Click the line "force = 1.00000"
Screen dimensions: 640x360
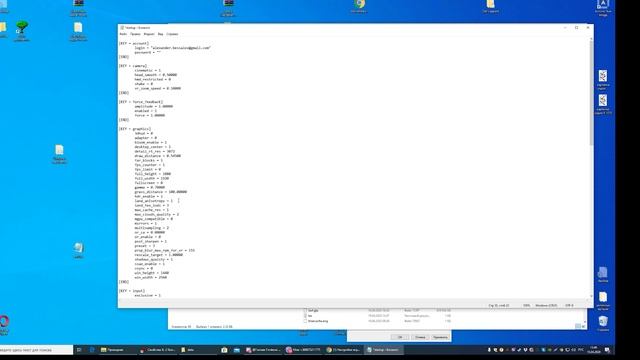pos(149,115)
